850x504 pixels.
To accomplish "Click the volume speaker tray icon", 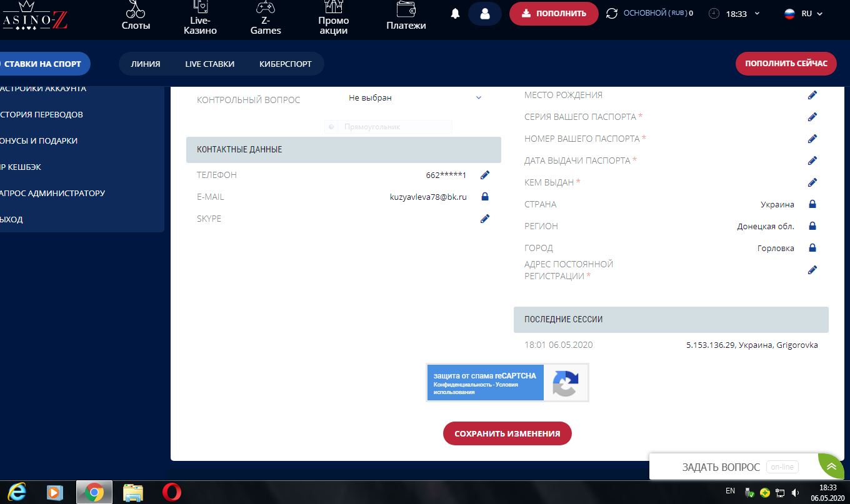I will tap(795, 493).
